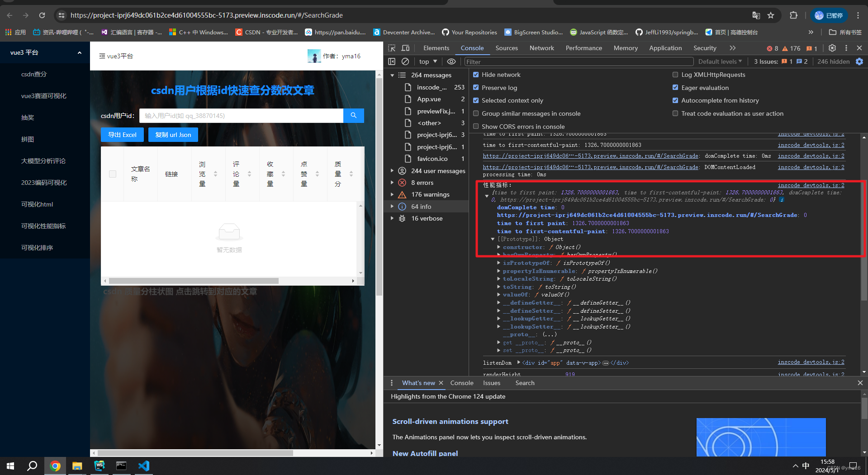Image resolution: width=868 pixels, height=475 pixels.
Task: Enable Group similar messages in console
Action: tap(476, 113)
